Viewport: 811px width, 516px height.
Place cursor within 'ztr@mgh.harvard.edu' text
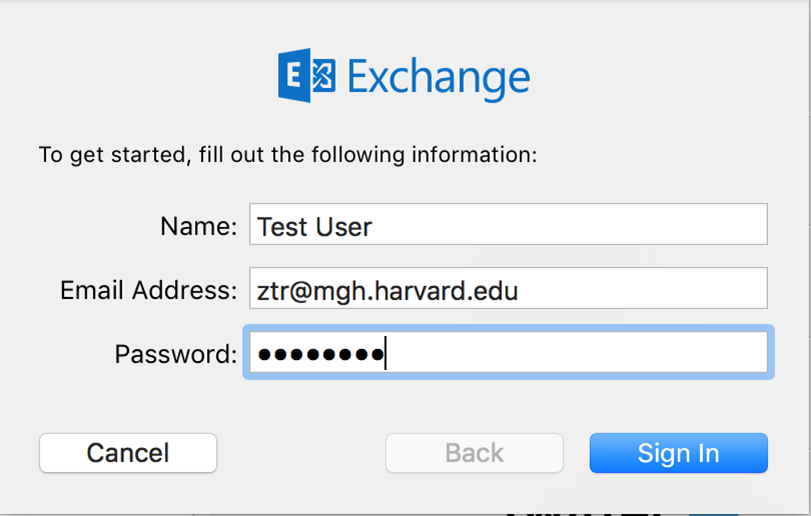(387, 291)
